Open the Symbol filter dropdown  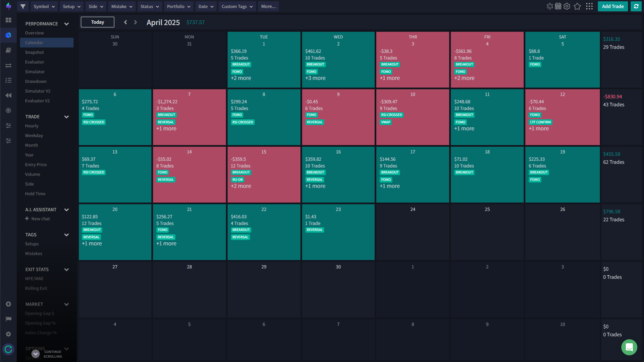[44, 6]
